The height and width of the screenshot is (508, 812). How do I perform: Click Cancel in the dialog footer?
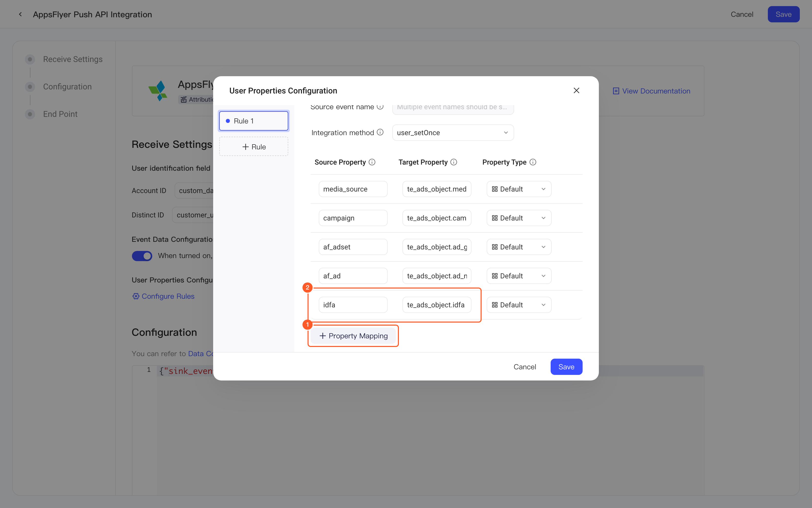pyautogui.click(x=525, y=367)
